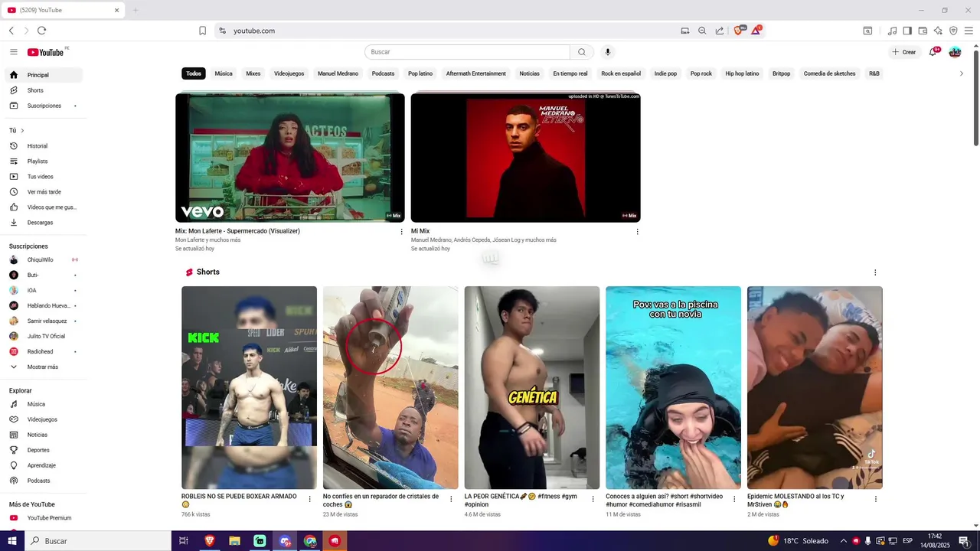Open Radiohead subscription channel
Image resolution: width=980 pixels, height=551 pixels.
click(x=44, y=351)
